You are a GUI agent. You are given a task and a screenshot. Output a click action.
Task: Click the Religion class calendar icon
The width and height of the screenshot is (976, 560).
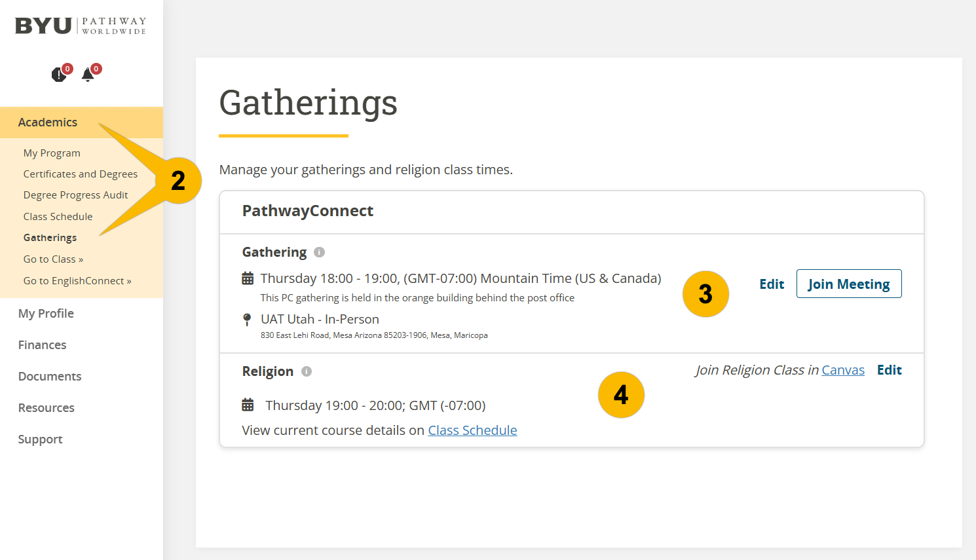[x=248, y=405]
